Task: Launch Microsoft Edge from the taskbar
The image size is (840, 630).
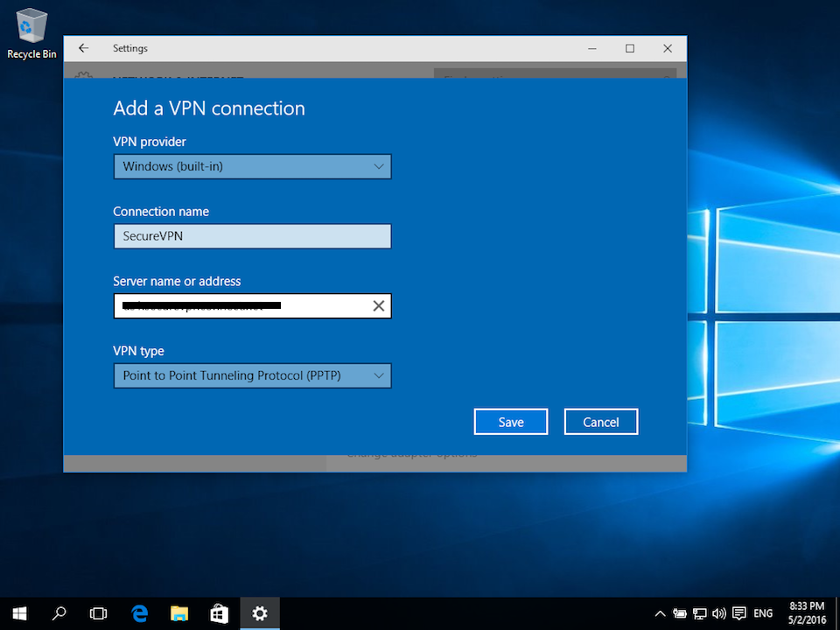Action: click(x=139, y=613)
